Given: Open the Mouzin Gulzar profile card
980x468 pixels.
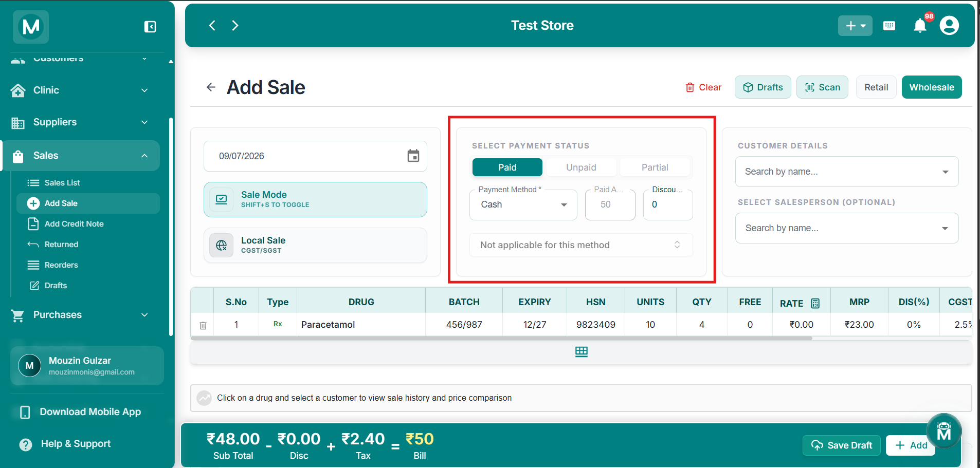Looking at the screenshot, I should pyautogui.click(x=87, y=366).
